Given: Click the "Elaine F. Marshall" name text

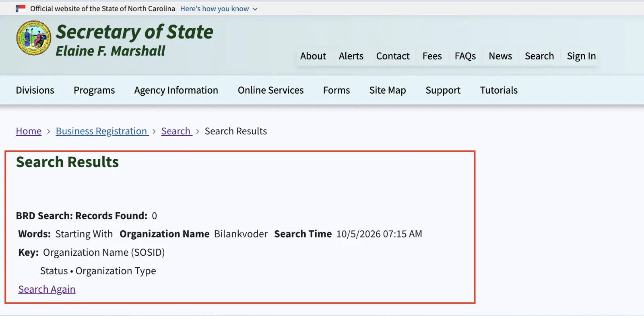Looking at the screenshot, I should pyautogui.click(x=110, y=51).
